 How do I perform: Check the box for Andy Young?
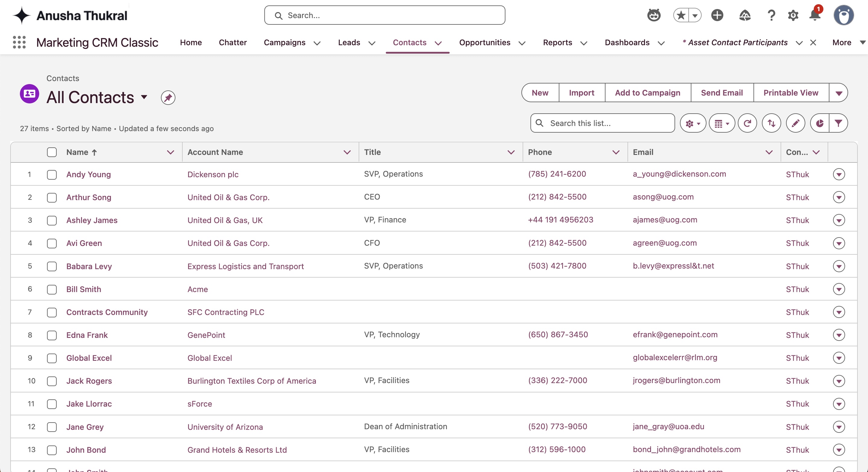tap(52, 175)
